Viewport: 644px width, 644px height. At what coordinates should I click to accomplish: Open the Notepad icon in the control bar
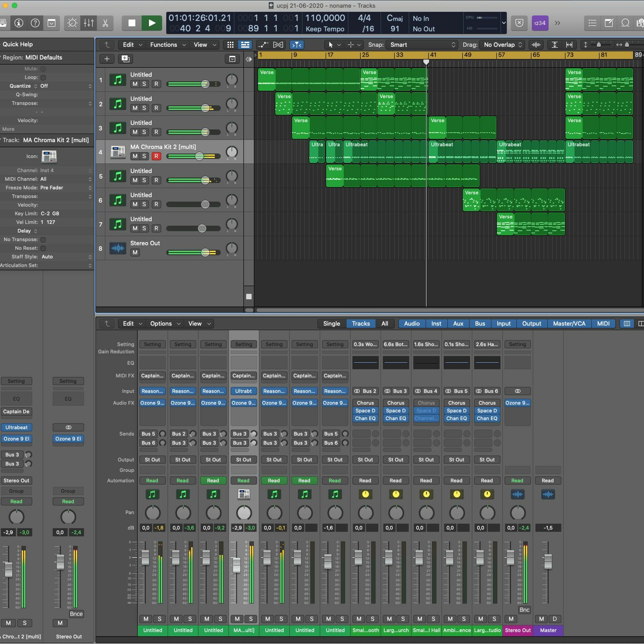(x=609, y=23)
